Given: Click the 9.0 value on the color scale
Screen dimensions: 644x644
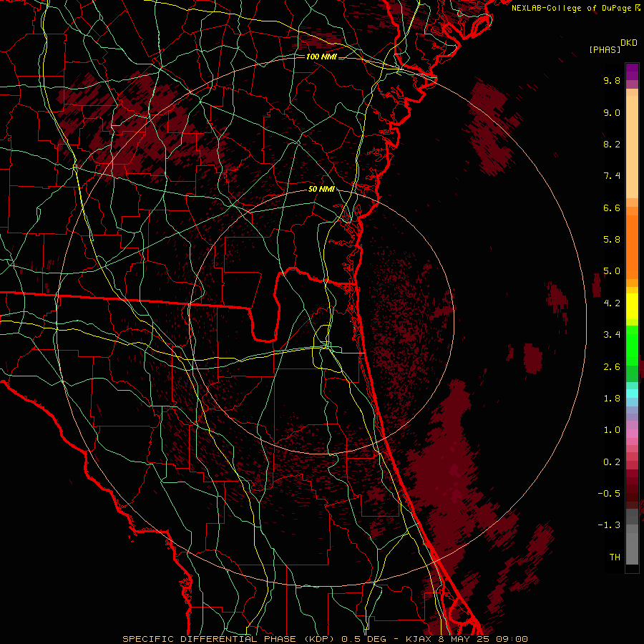Looking at the screenshot, I should point(612,112).
